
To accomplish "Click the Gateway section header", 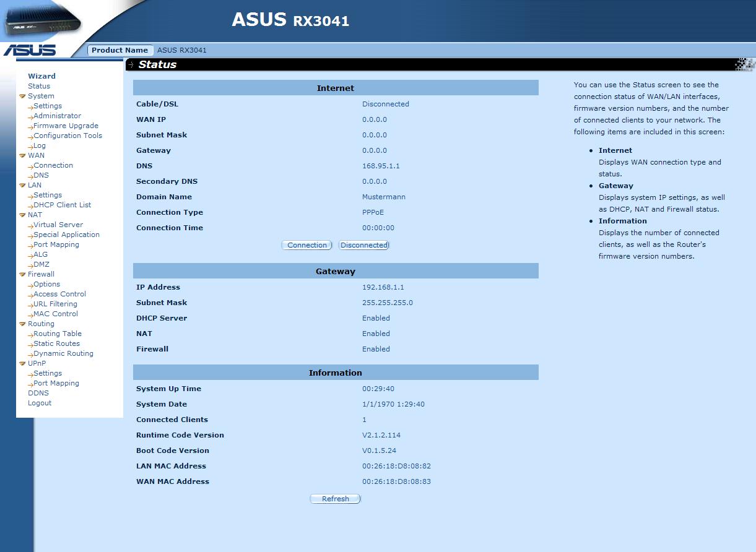I will point(336,271).
